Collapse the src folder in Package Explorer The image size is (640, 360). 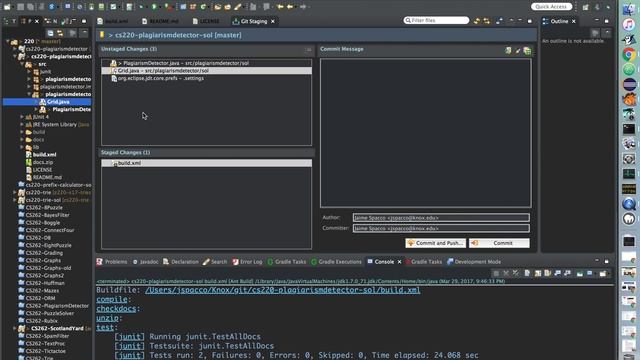(22, 64)
